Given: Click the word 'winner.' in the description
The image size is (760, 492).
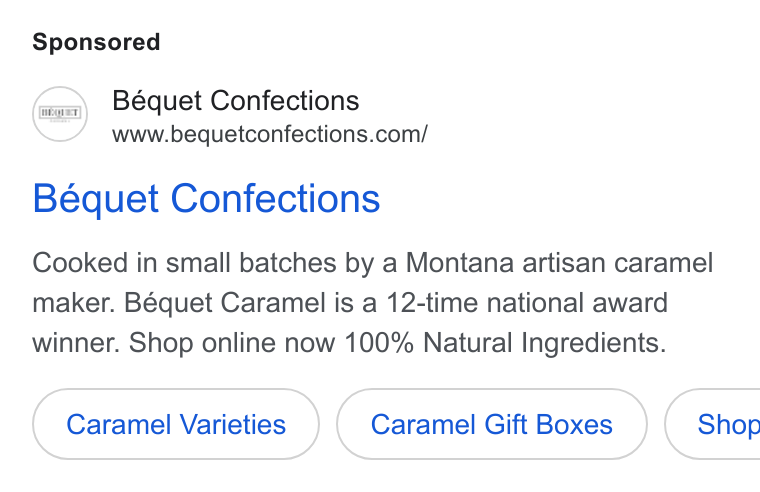Looking at the screenshot, I should tap(76, 343).
